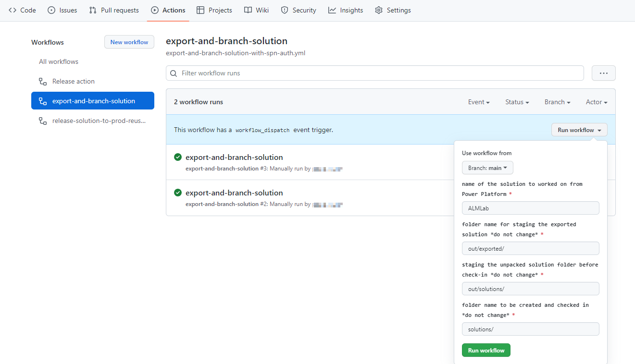The image size is (635, 364).
Task: Click the Workflows sidebar heading
Action: coord(48,42)
